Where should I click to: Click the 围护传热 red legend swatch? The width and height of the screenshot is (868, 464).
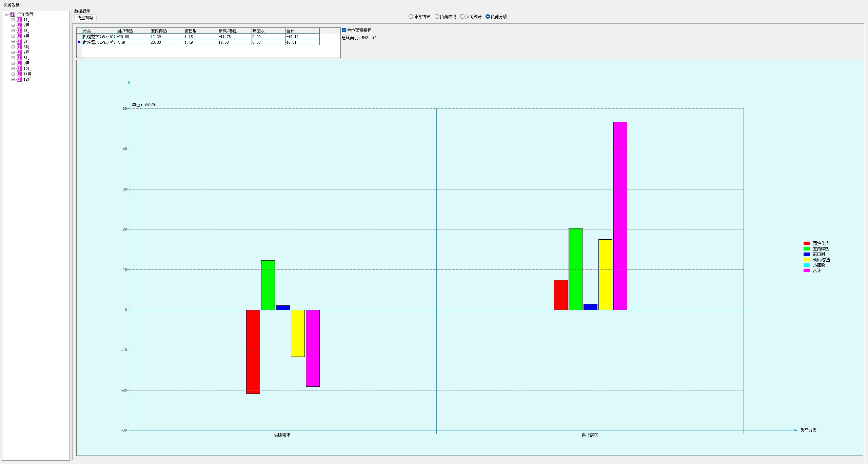point(806,243)
